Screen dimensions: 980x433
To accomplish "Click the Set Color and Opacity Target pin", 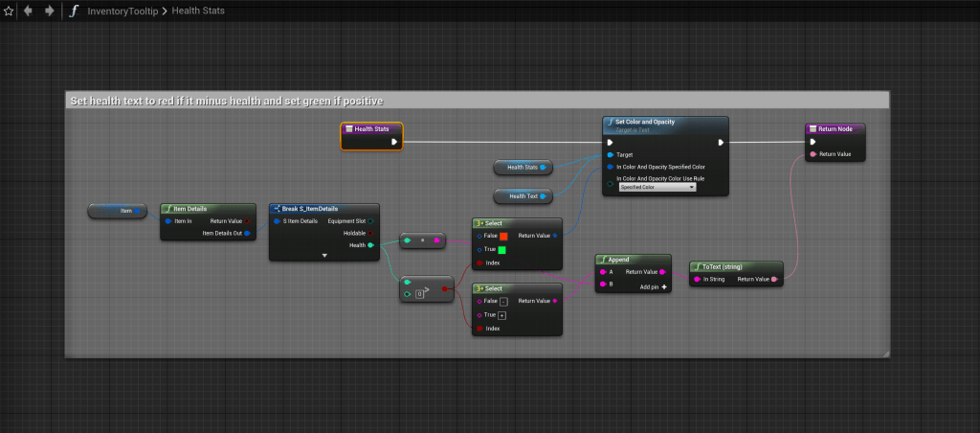I will [610, 154].
